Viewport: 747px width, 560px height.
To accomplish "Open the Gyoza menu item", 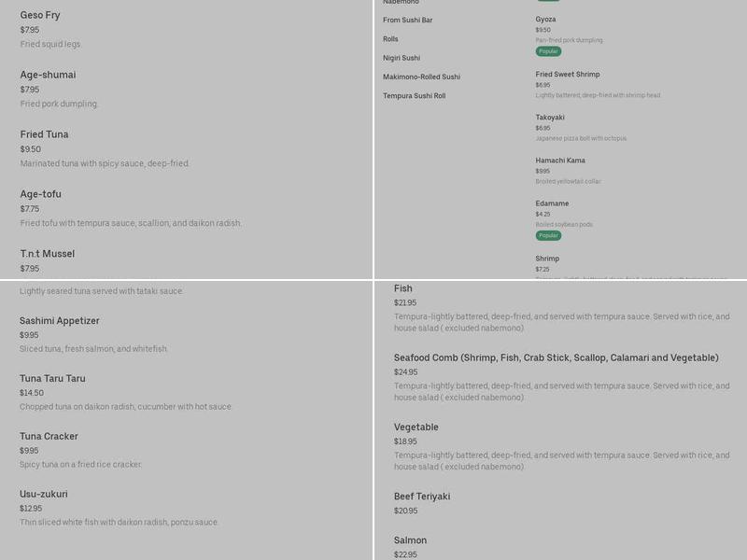I will [545, 19].
